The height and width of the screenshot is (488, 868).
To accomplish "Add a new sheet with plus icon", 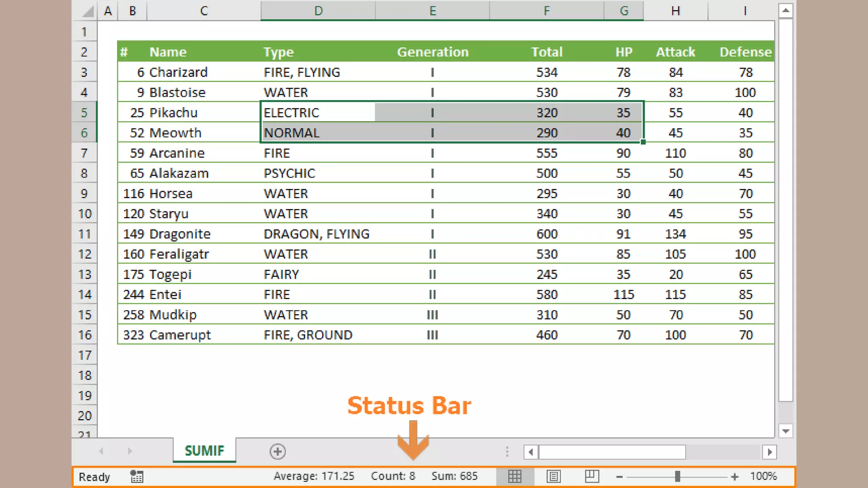I will point(278,451).
